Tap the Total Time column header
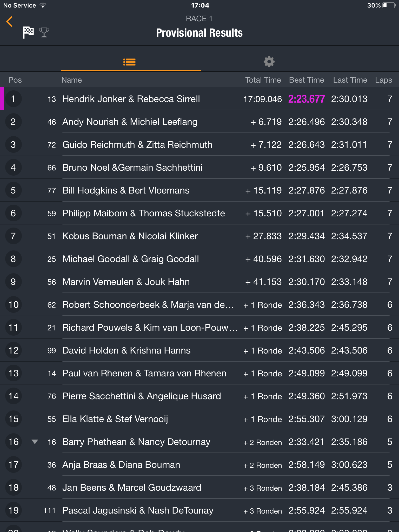This screenshot has height=532, width=399. point(263,80)
